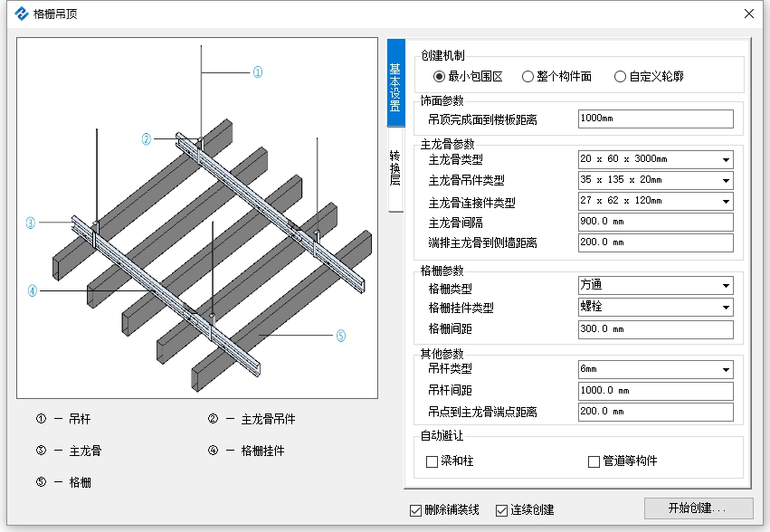Open the 格栅类型 dropdown showing 方通
770x532 pixels.
point(656,285)
